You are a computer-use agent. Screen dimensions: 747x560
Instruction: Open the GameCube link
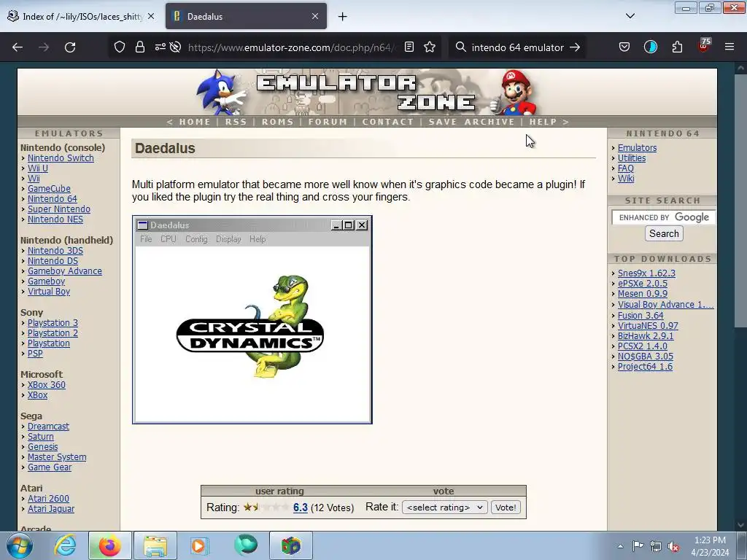[49, 189]
